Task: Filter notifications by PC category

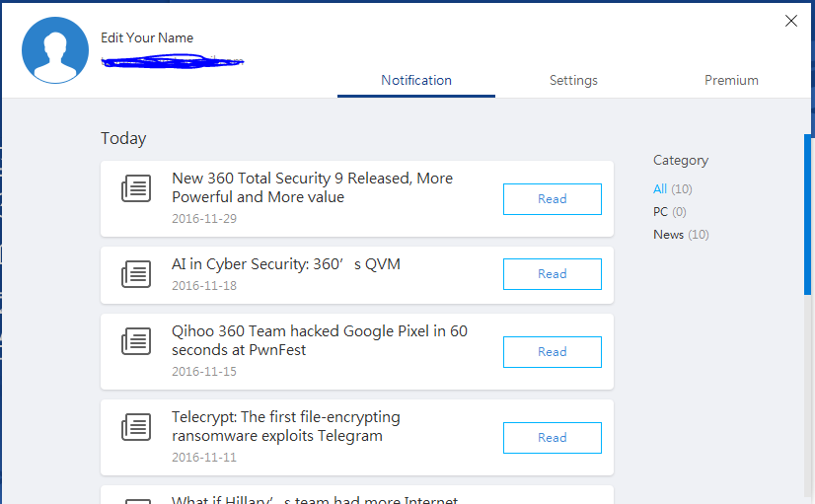Action: coord(669,211)
